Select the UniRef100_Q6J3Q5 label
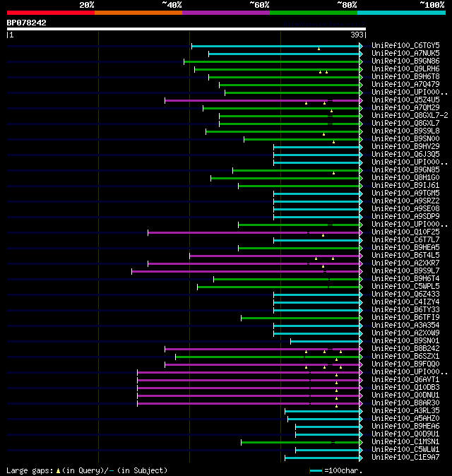 tap(405, 154)
